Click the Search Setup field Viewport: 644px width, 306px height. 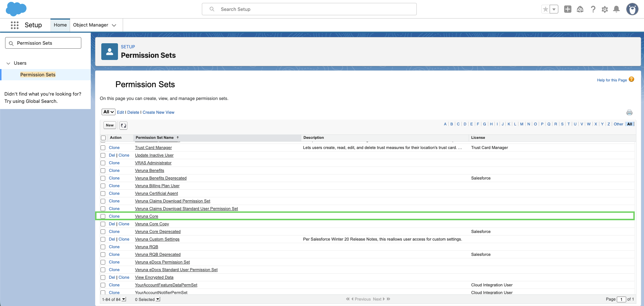pyautogui.click(x=309, y=9)
